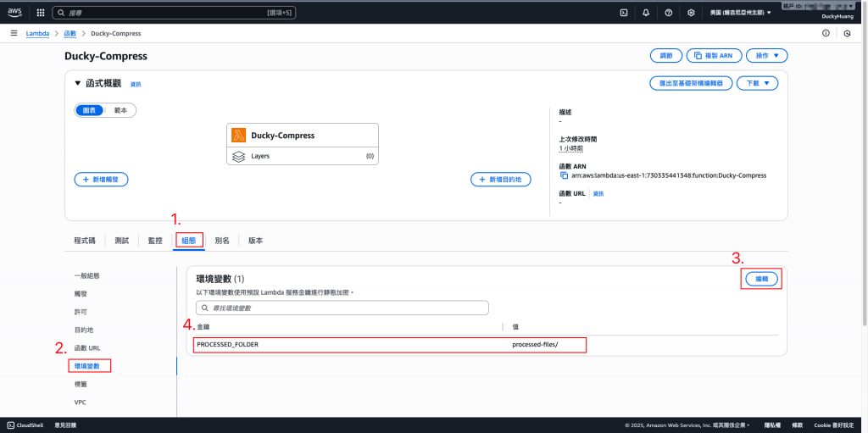
Task: Click 匯出至基礎架構編輯器 button
Action: coord(691,83)
